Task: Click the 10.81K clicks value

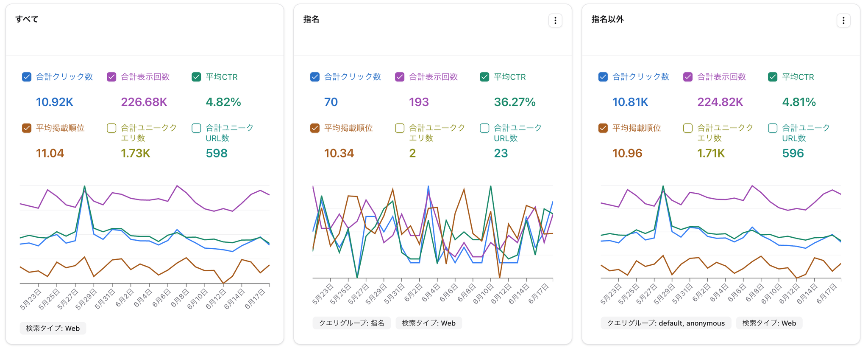Action: point(630,102)
